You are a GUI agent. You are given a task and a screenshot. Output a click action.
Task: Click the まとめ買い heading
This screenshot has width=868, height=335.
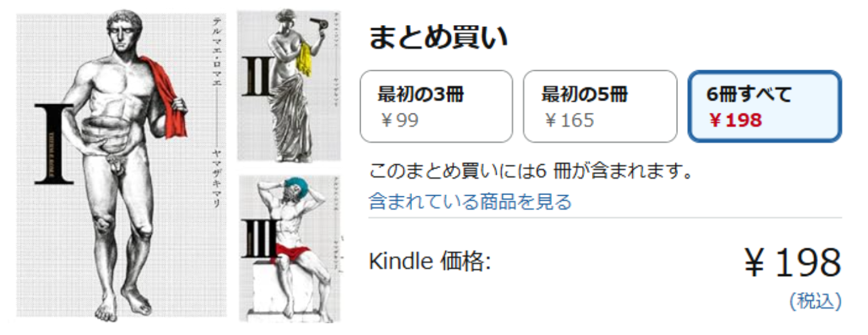tap(438, 38)
